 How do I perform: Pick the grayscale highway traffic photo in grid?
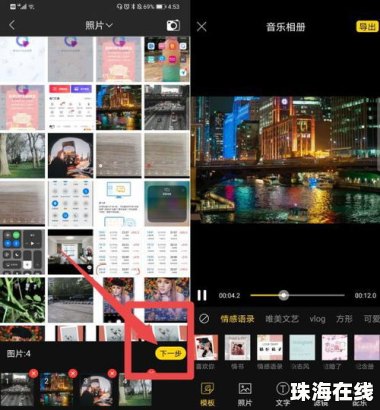point(167,107)
